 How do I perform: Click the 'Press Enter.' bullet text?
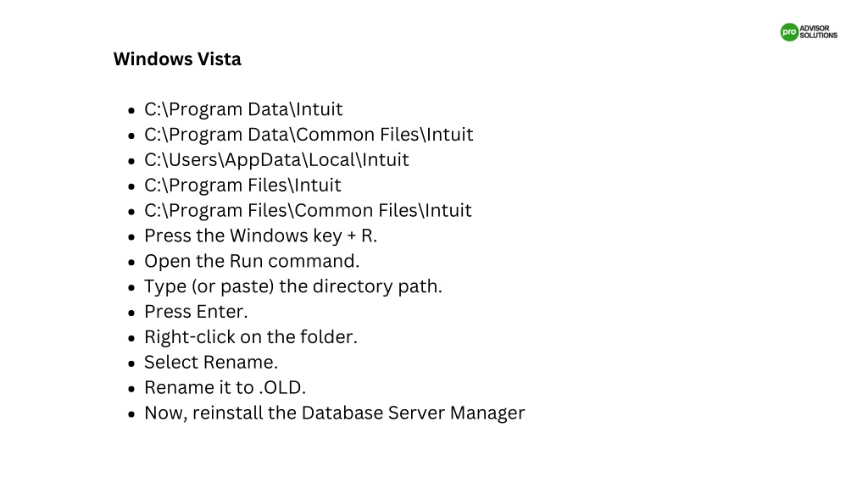tap(196, 312)
